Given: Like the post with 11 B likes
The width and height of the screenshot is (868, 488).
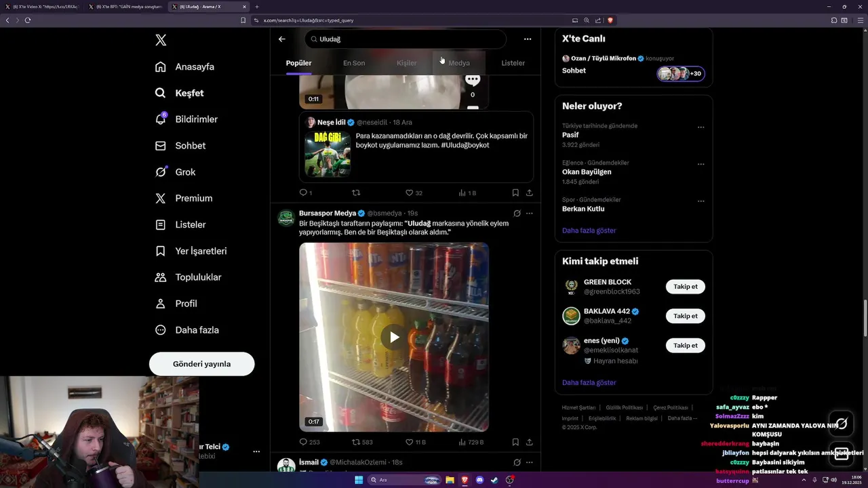Looking at the screenshot, I should [415, 442].
